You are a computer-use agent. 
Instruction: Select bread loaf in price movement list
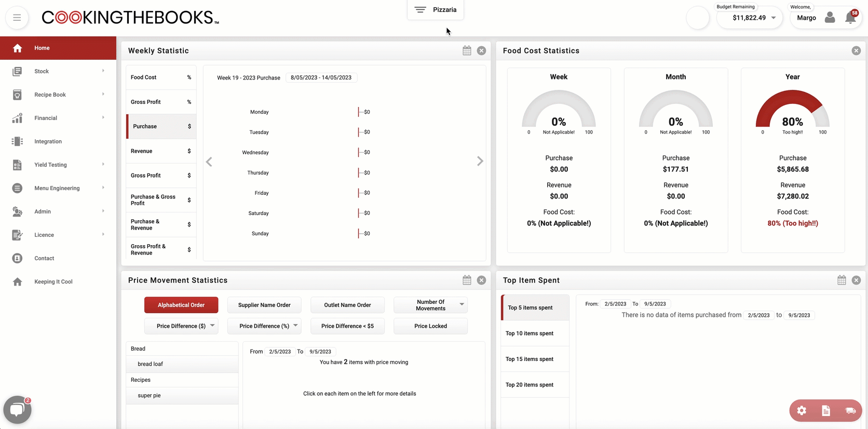(x=182, y=364)
